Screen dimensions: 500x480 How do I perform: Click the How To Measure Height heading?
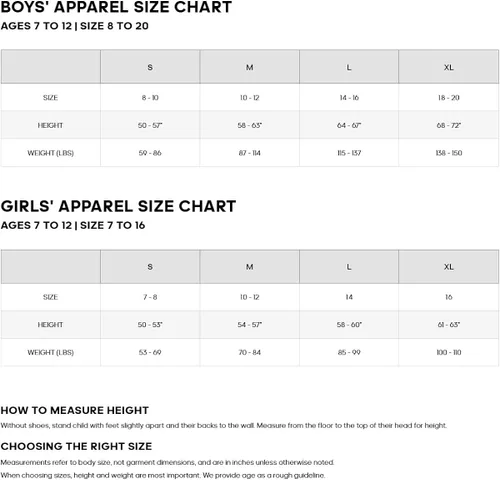(x=75, y=410)
